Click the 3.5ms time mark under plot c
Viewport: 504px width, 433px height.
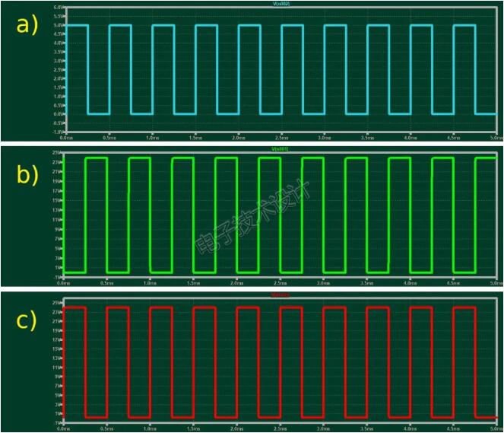(x=367, y=428)
